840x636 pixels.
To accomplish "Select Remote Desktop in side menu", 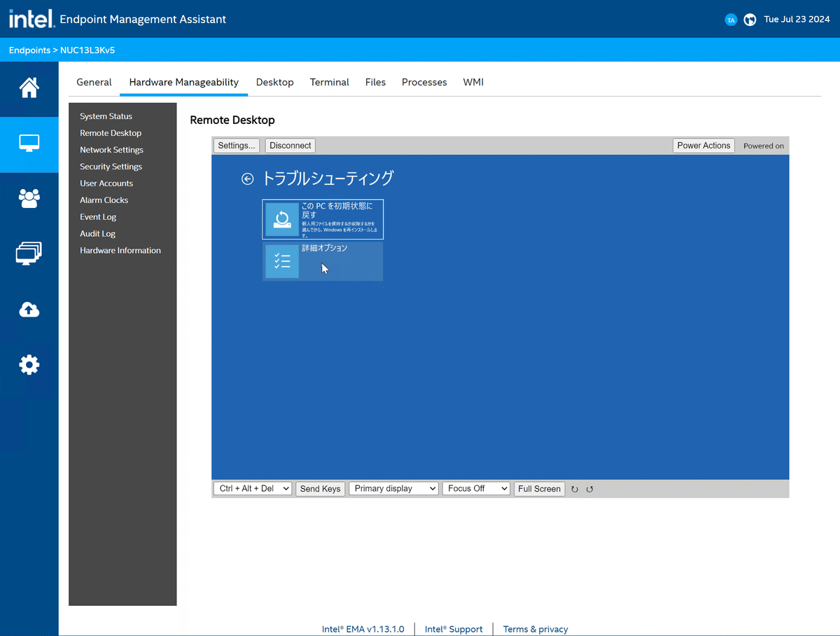I will tap(111, 133).
